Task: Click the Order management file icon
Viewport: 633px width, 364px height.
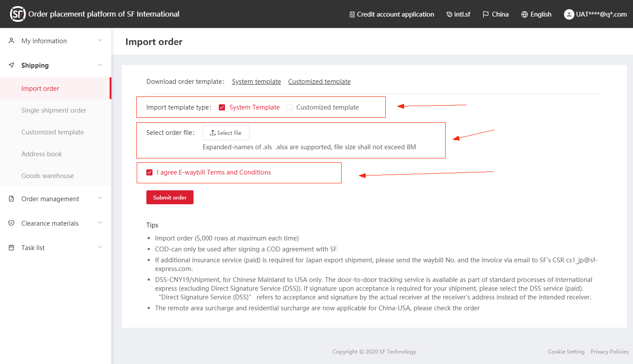Action: pyautogui.click(x=12, y=199)
